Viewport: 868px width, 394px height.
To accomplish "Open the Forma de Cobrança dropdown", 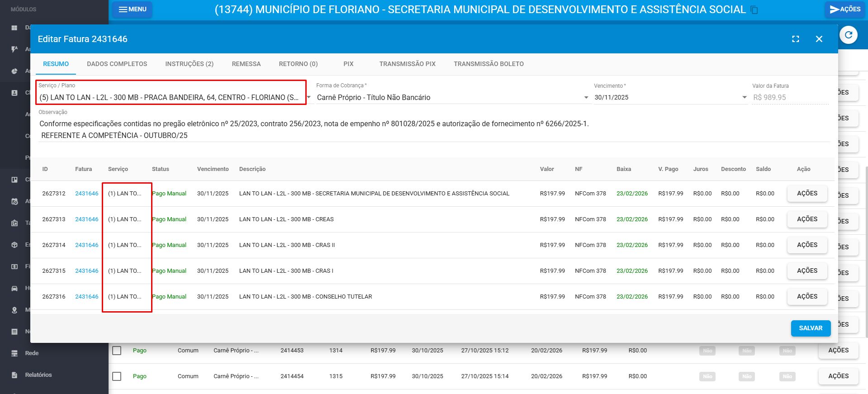I will [453, 97].
